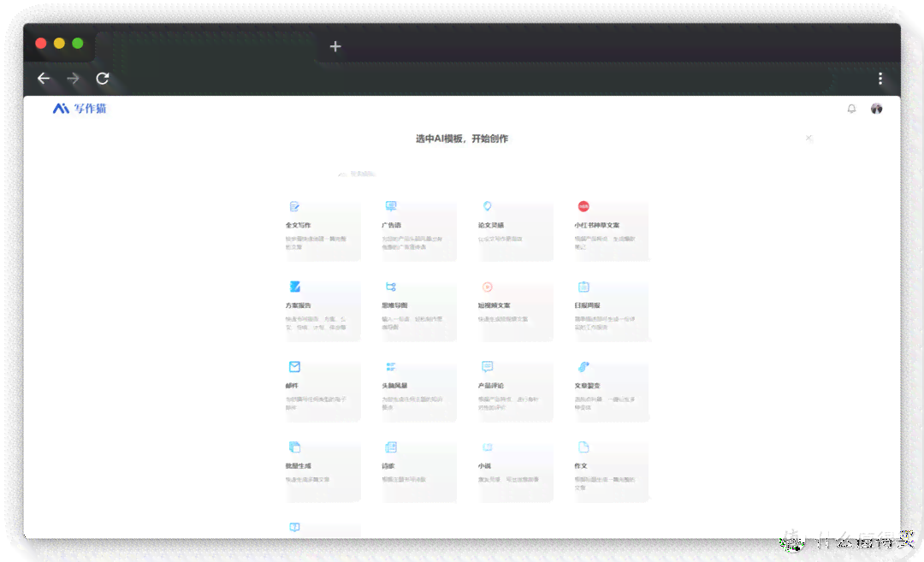
Task: Open the user avatar menu
Action: 877,109
